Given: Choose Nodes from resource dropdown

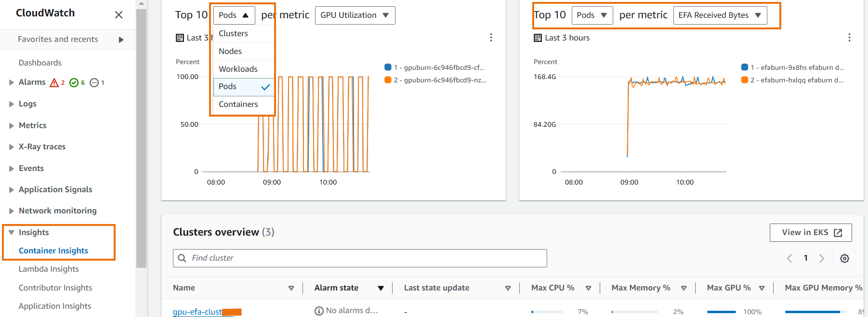Looking at the screenshot, I should coord(244,51).
